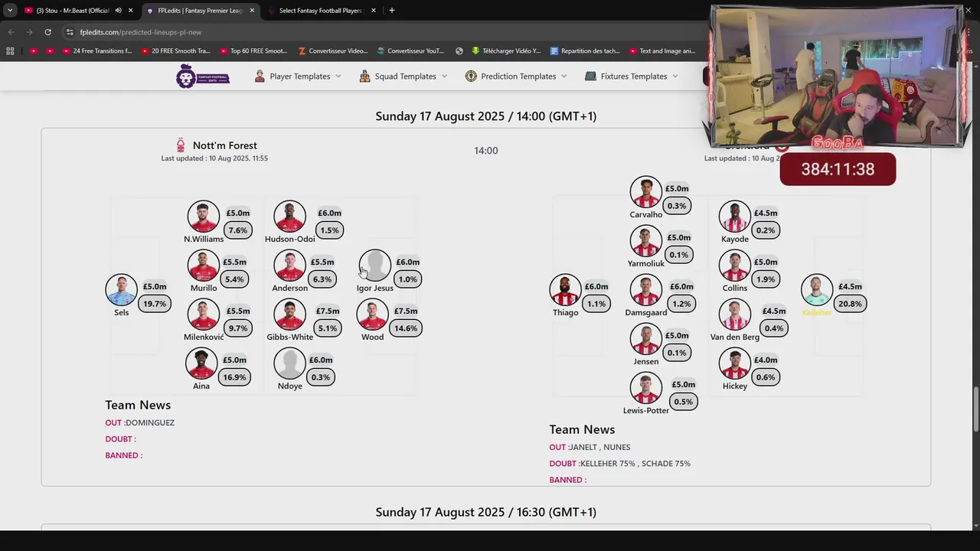Click the webcam overlay video thumbnail
The image size is (980, 551).
[x=837, y=77]
